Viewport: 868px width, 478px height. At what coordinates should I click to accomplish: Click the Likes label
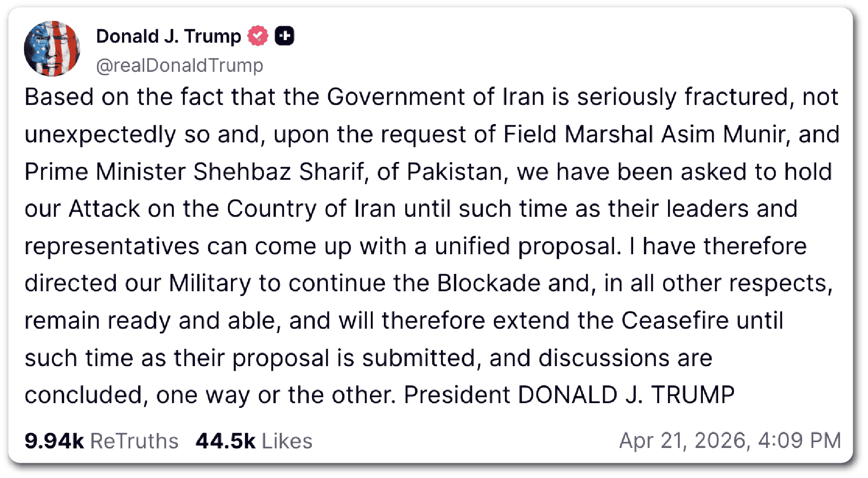pyautogui.click(x=287, y=441)
